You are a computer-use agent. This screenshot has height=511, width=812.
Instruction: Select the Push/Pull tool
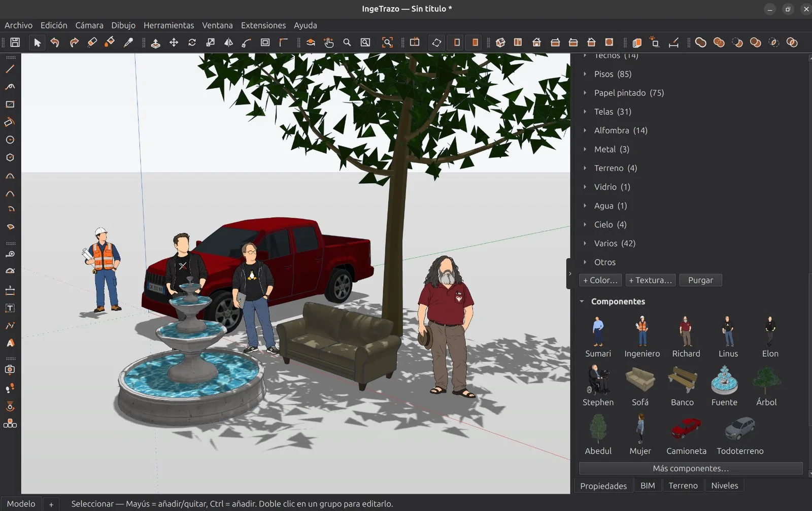(156, 43)
